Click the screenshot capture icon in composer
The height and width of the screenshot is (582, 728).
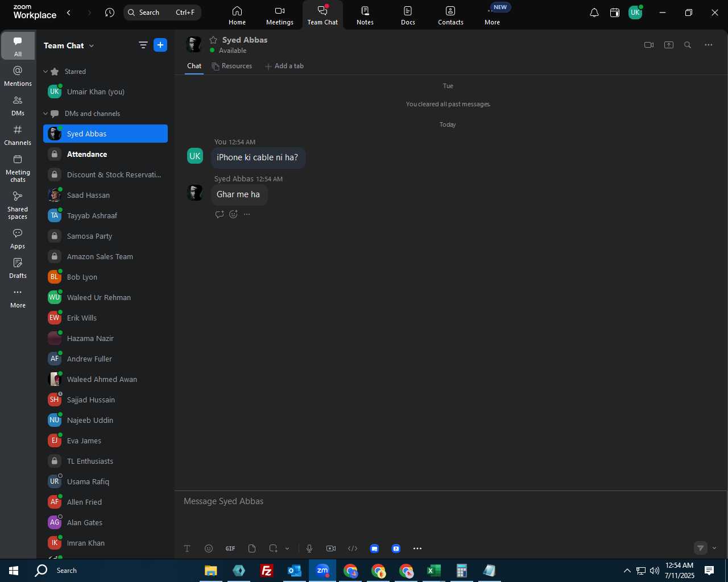(x=274, y=548)
